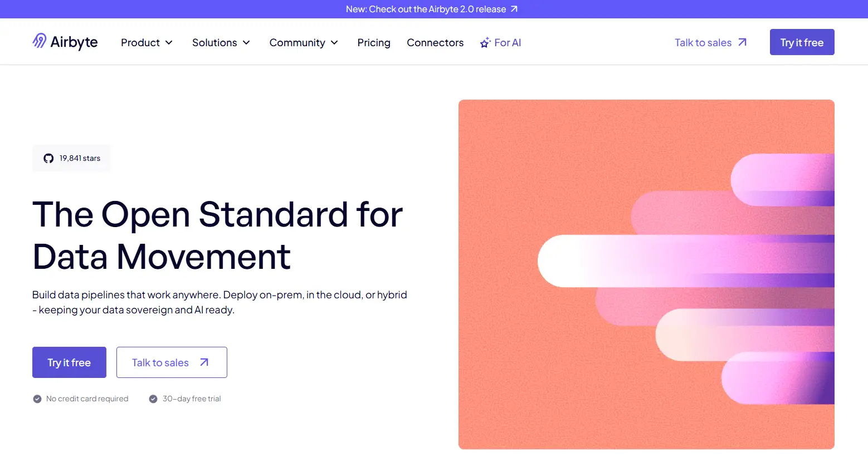Open the Product menu
Screen dimensions: 868x467
click(x=147, y=43)
